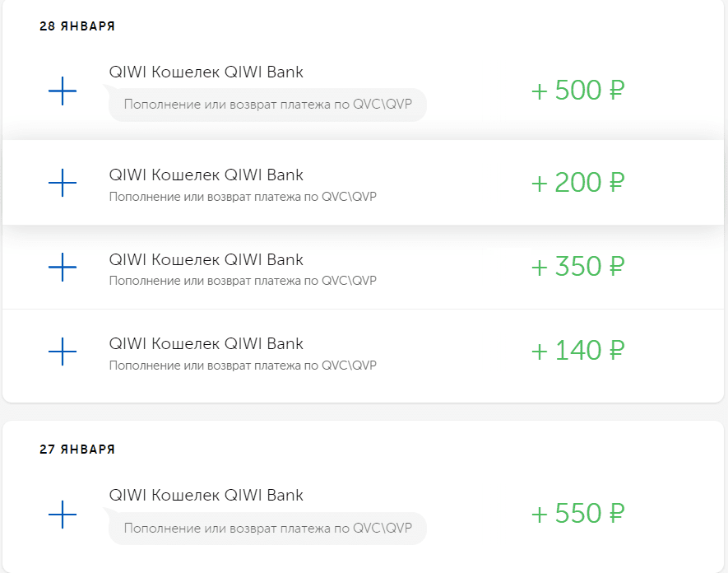Image resolution: width=728 pixels, height=573 pixels.
Task: Open the QIWI Кошелек title of the +140 ₽ entry
Action: [206, 343]
